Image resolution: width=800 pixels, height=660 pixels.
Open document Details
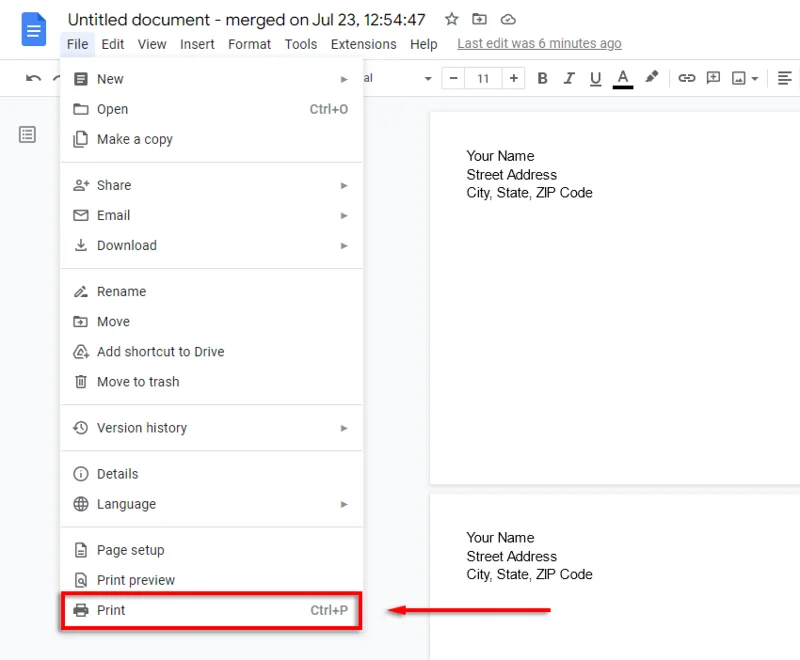(x=211, y=474)
